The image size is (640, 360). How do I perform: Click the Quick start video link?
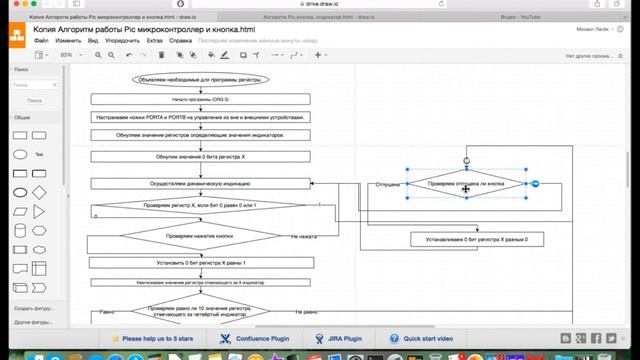pos(421,339)
